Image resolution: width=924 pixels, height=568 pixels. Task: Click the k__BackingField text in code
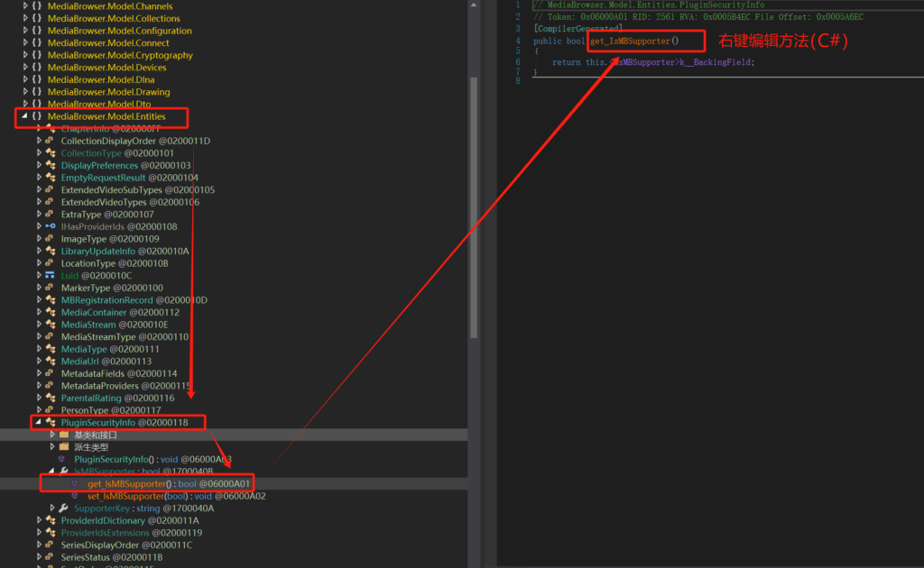(x=716, y=62)
